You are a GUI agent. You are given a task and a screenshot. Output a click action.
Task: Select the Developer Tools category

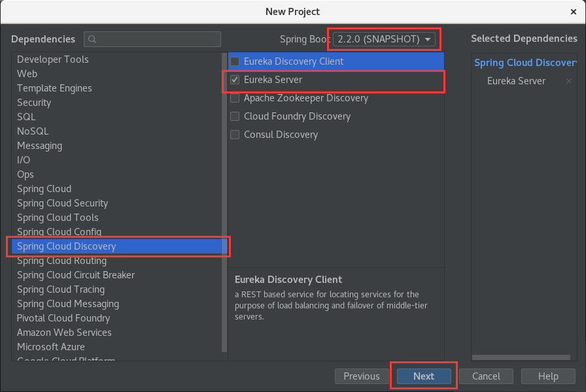pos(53,59)
